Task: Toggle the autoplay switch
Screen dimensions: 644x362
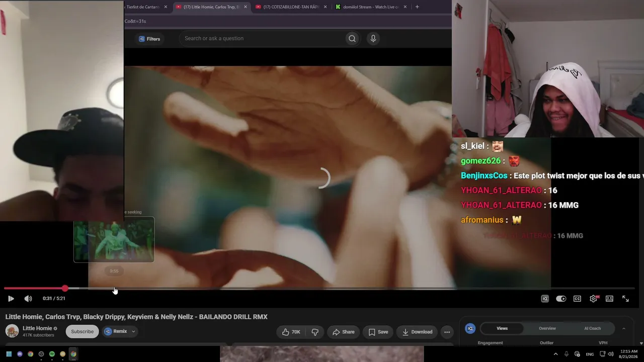Action: 561,299
